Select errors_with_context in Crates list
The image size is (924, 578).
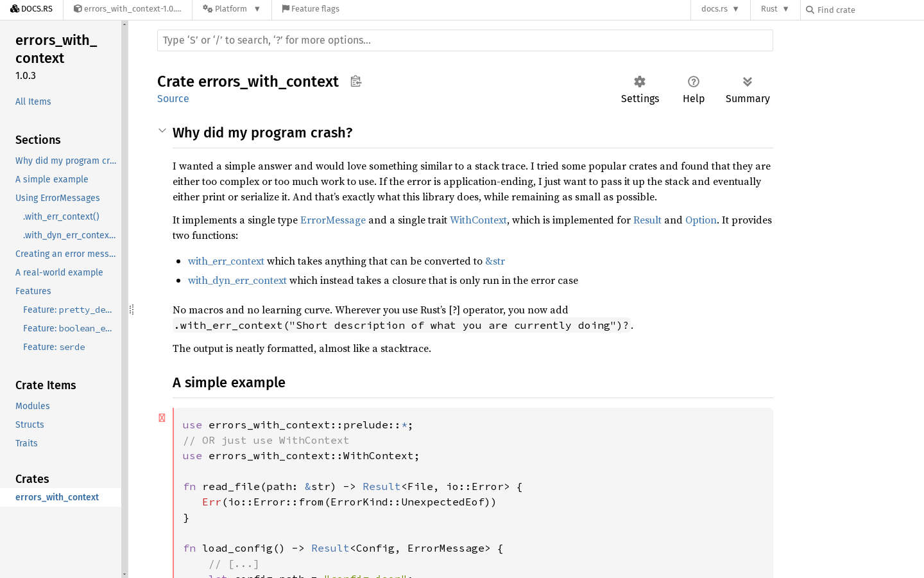click(x=60, y=497)
